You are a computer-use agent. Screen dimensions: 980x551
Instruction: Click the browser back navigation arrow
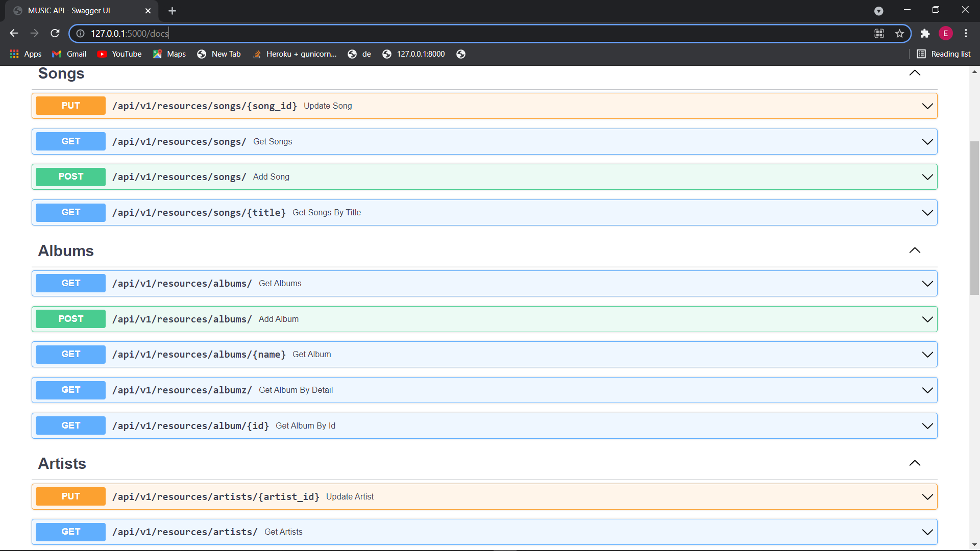point(14,33)
